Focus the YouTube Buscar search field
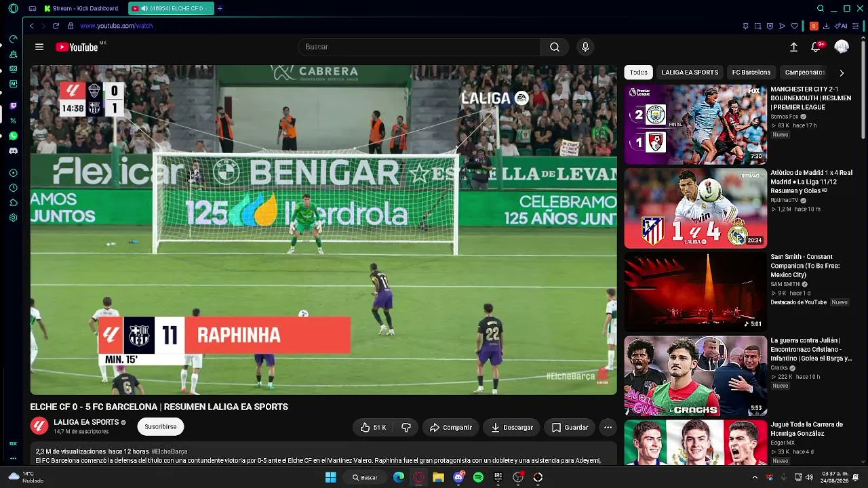 [419, 47]
